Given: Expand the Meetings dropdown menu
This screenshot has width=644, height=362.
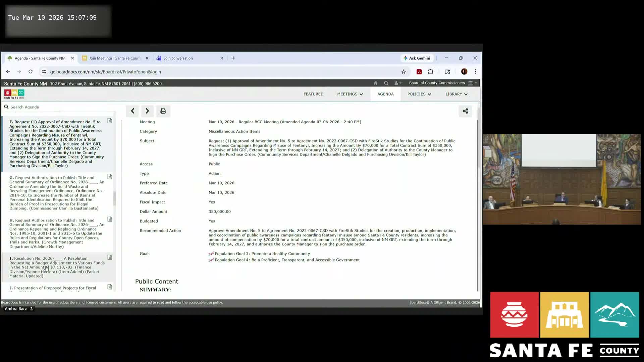Looking at the screenshot, I should 350,94.
